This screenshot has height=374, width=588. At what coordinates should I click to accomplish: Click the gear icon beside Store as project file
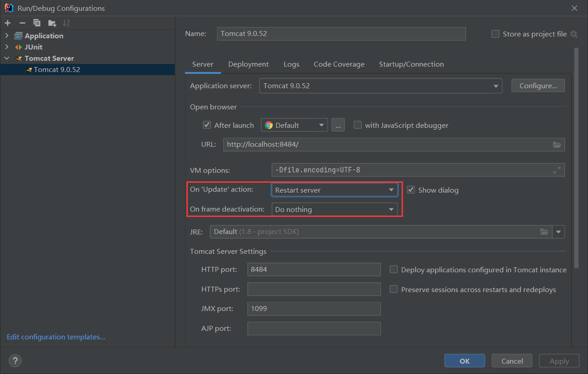574,34
